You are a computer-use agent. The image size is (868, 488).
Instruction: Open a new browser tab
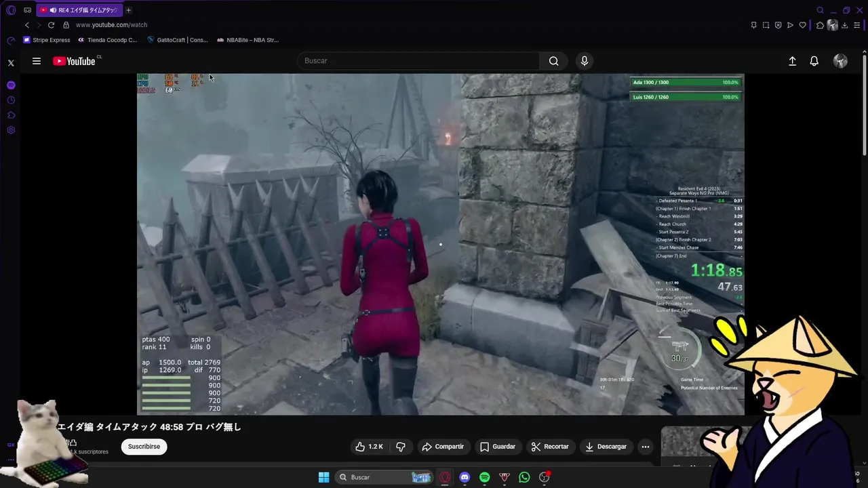128,10
